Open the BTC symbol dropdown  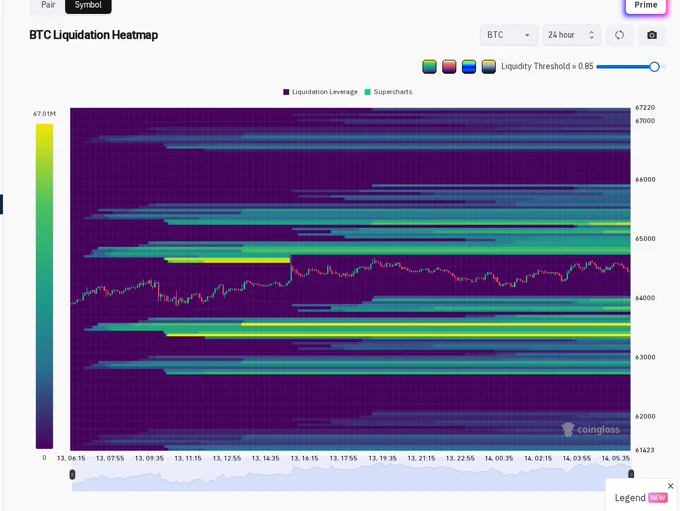(x=509, y=35)
